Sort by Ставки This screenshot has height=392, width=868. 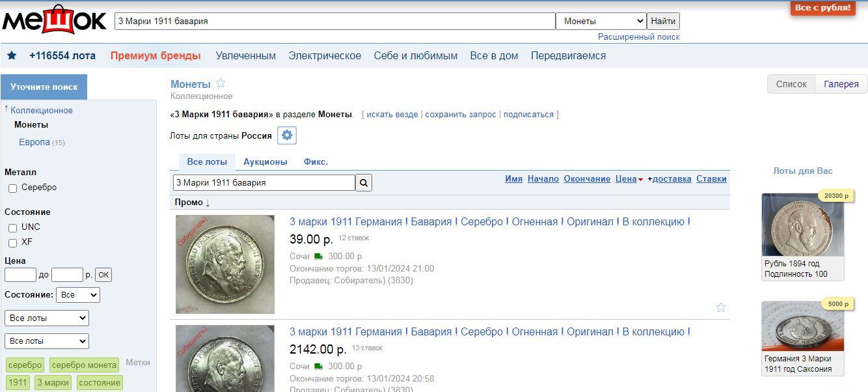coord(712,178)
